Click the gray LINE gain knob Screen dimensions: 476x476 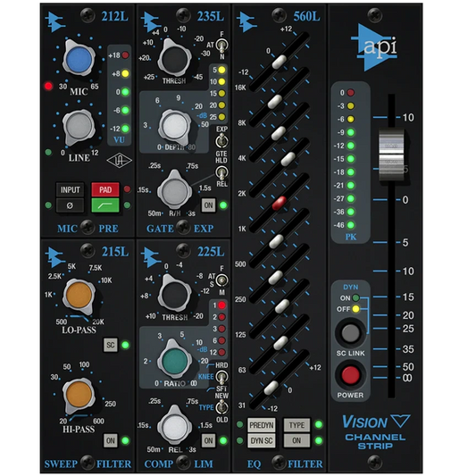pyautogui.click(x=79, y=126)
